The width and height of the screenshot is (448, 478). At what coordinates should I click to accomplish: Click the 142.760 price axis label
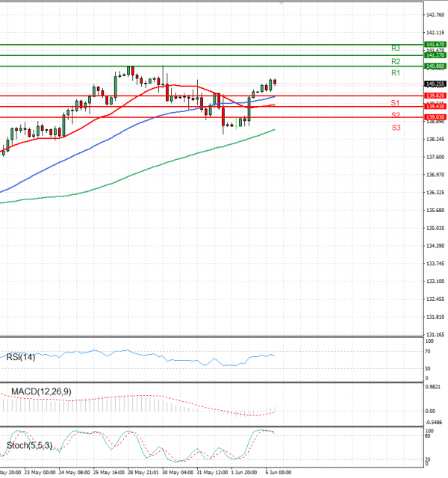tap(436, 15)
